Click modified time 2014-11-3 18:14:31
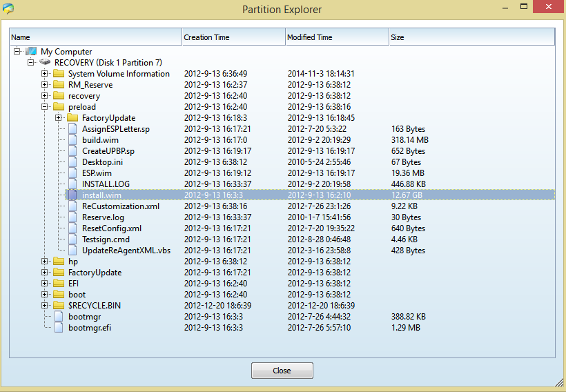The image size is (566, 392). [321, 74]
